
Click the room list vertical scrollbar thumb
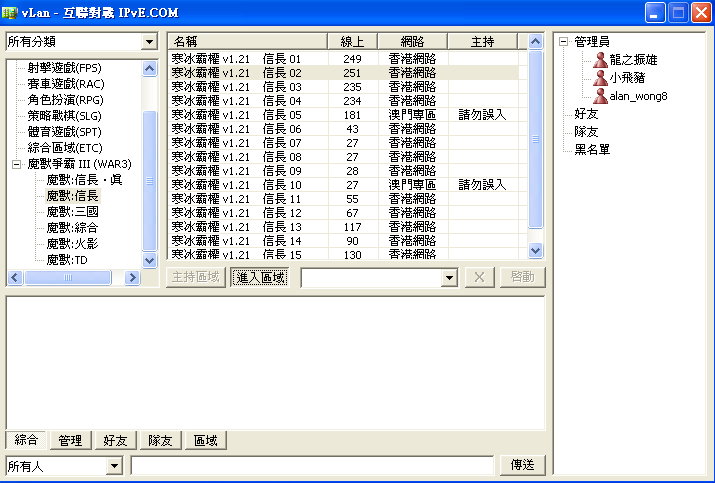(x=535, y=139)
